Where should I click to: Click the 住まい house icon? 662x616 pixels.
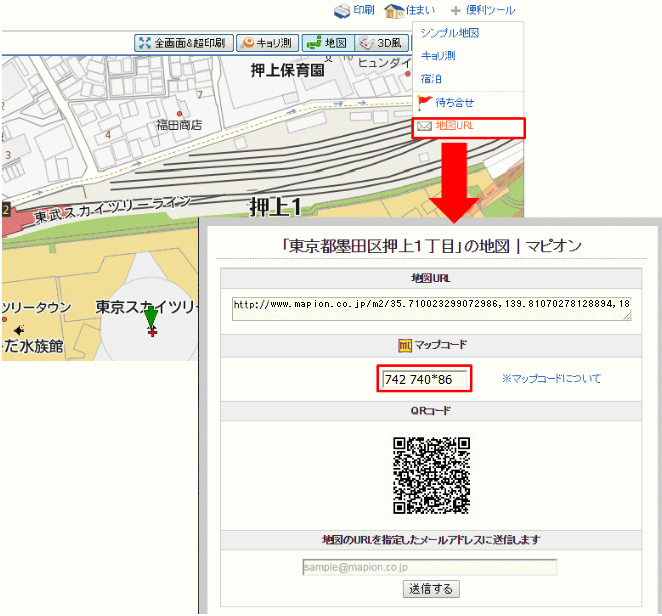[x=394, y=11]
